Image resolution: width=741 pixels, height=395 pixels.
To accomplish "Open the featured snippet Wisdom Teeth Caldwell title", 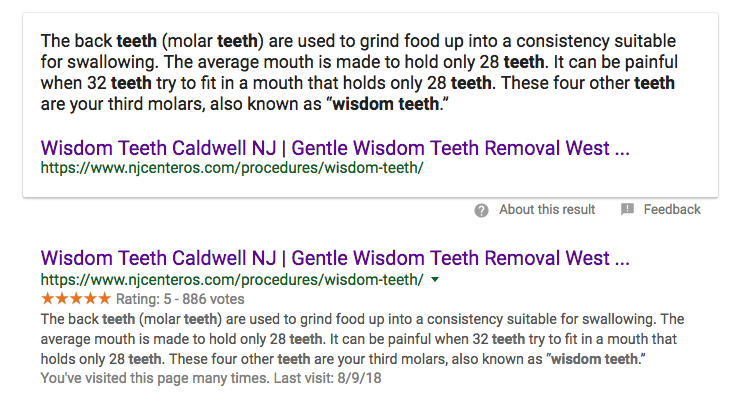I will (x=335, y=148).
